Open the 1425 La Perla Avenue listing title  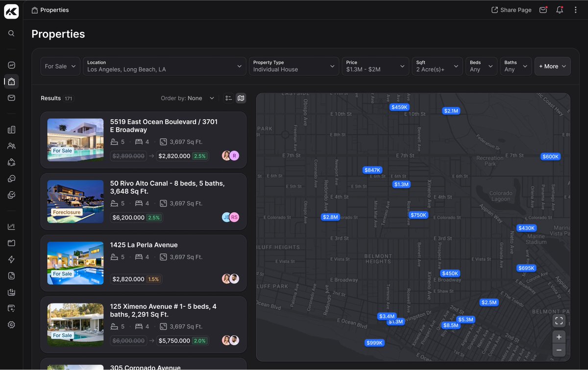tap(144, 245)
